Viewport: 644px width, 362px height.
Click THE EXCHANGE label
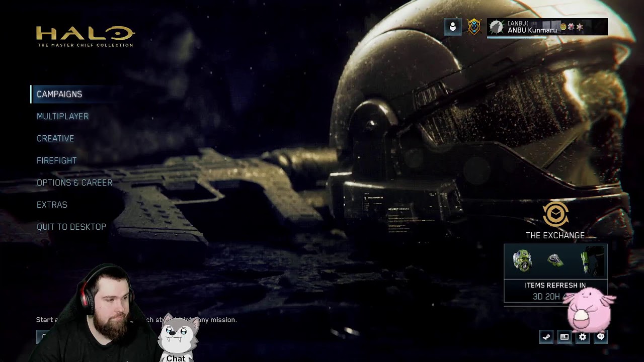pyautogui.click(x=555, y=235)
